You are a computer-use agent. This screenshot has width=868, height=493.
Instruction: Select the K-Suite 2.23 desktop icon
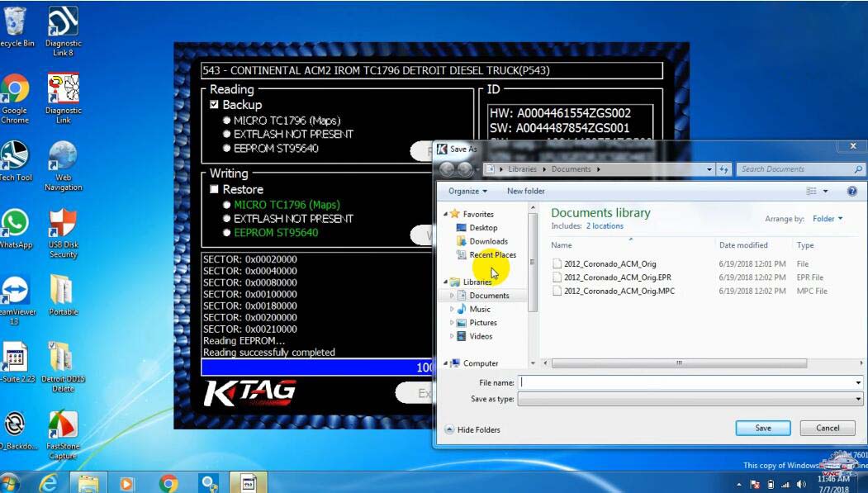tap(17, 363)
